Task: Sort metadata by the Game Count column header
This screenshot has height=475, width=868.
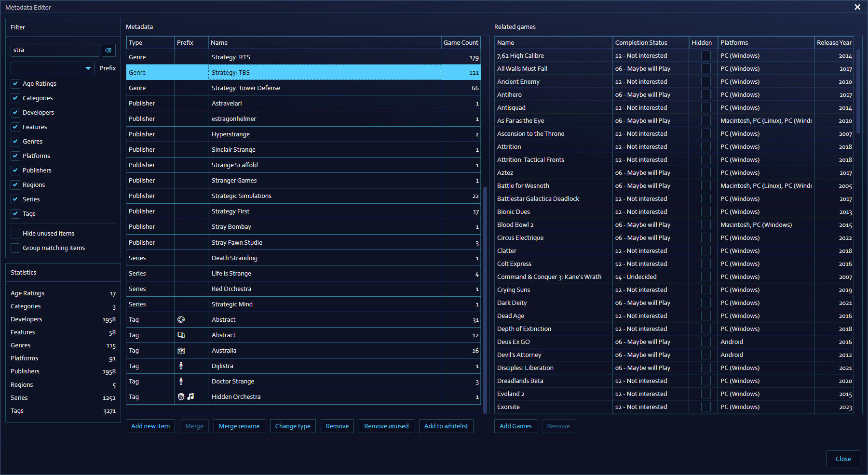Action: coord(461,43)
